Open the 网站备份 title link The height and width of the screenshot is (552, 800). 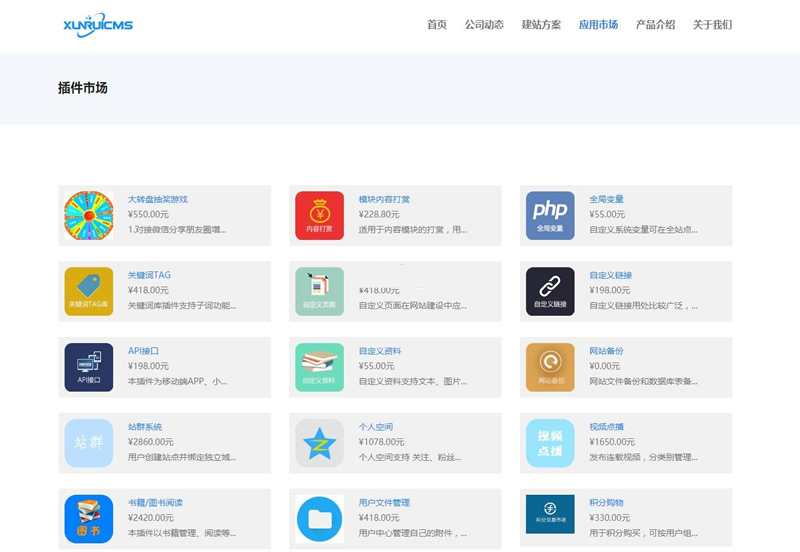point(607,351)
